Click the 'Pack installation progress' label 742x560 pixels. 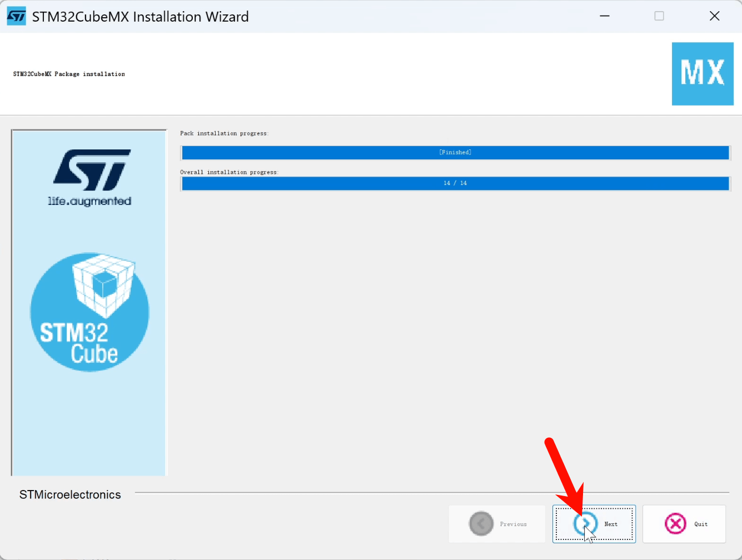pos(224,133)
